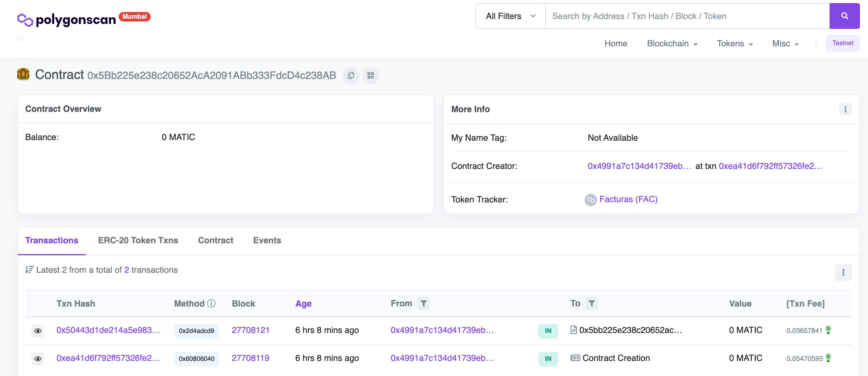Copy the contract address to clipboard
The image size is (868, 376).
[x=351, y=75]
